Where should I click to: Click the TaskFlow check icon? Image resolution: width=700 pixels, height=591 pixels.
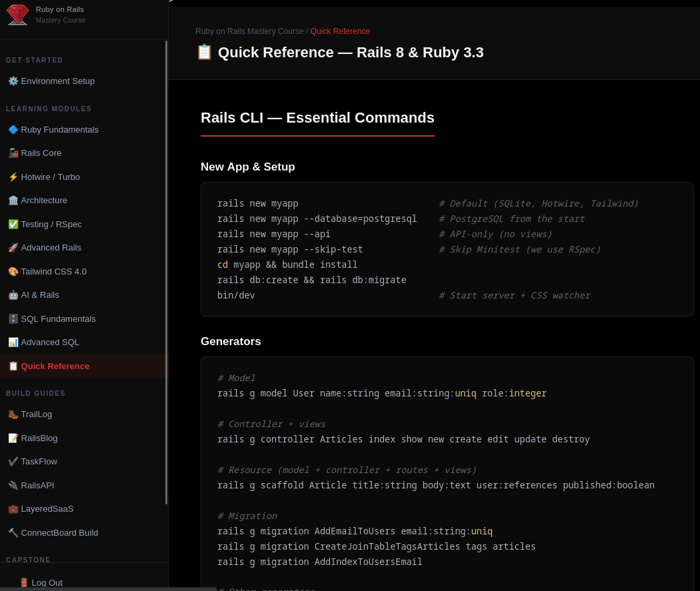[x=13, y=462]
